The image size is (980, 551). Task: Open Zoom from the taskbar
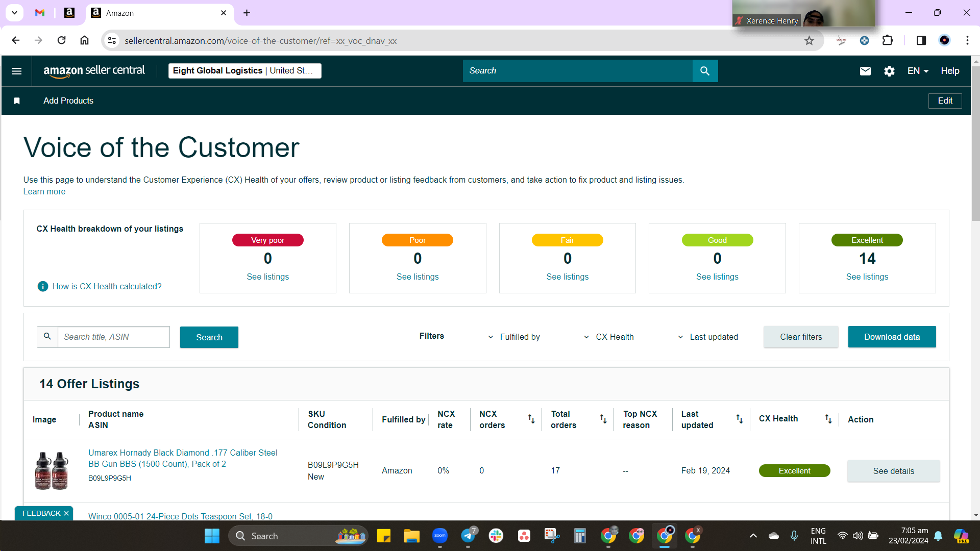[439, 536]
